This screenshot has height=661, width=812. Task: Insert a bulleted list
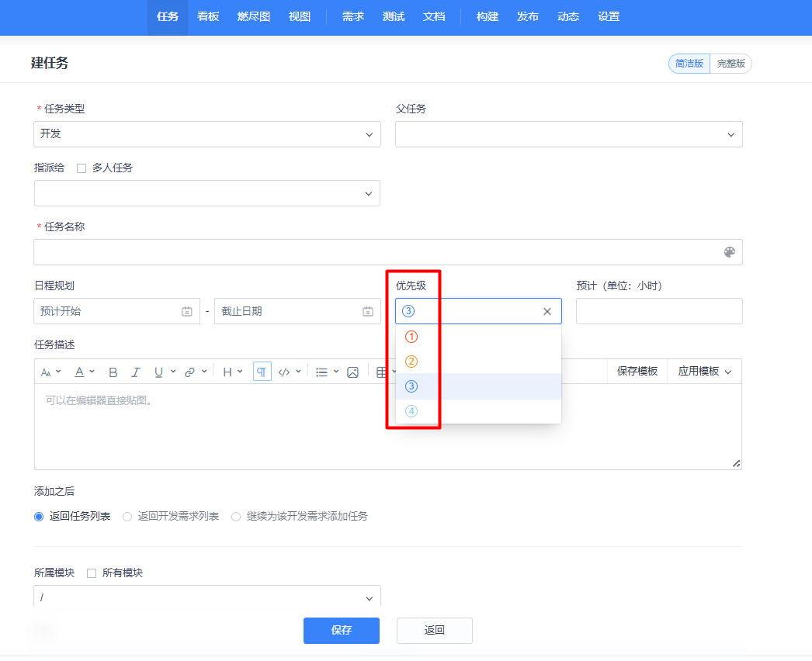tap(321, 372)
